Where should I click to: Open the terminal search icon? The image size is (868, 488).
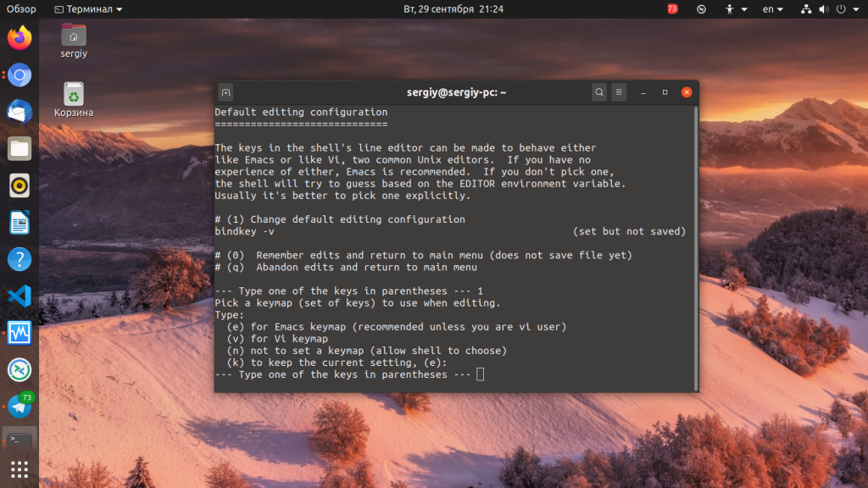(x=599, y=92)
